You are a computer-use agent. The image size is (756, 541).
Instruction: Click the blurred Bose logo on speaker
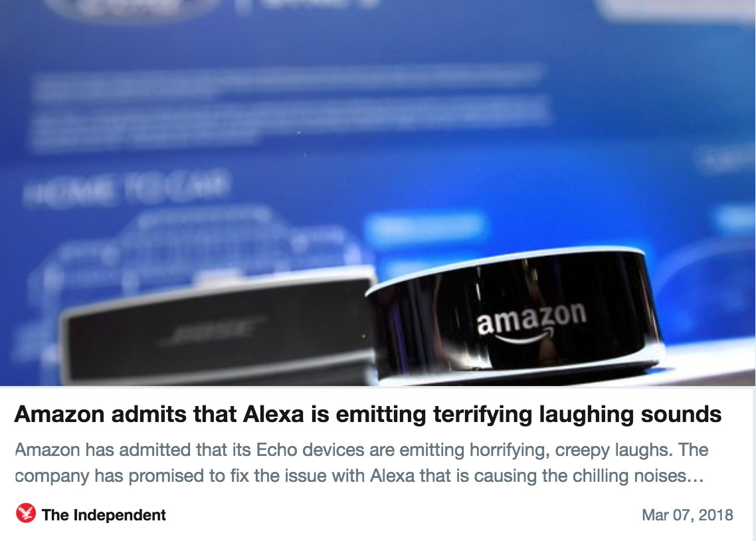[x=212, y=331]
